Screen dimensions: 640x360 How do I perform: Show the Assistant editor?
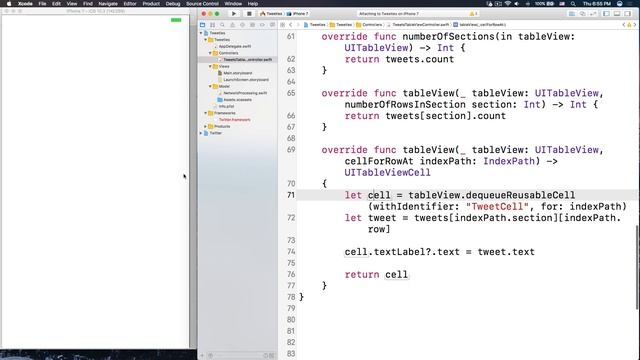coord(582,13)
